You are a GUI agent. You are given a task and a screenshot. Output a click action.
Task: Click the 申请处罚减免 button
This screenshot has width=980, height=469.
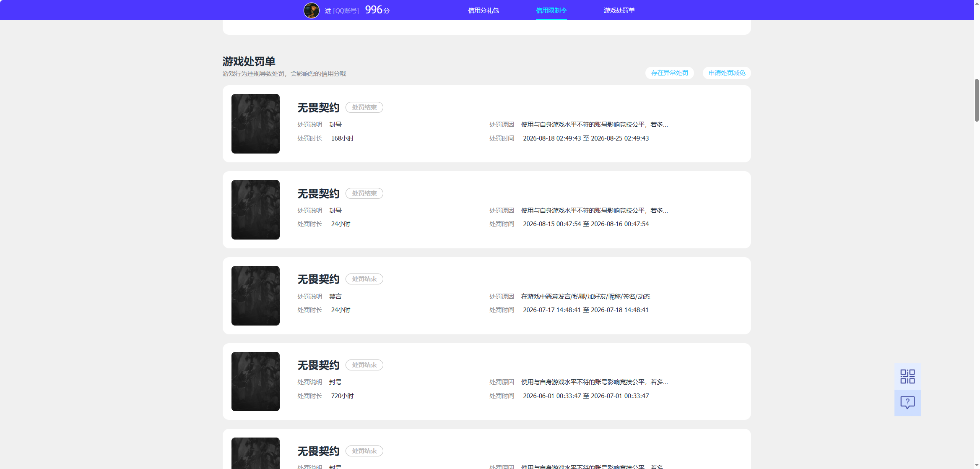click(727, 73)
